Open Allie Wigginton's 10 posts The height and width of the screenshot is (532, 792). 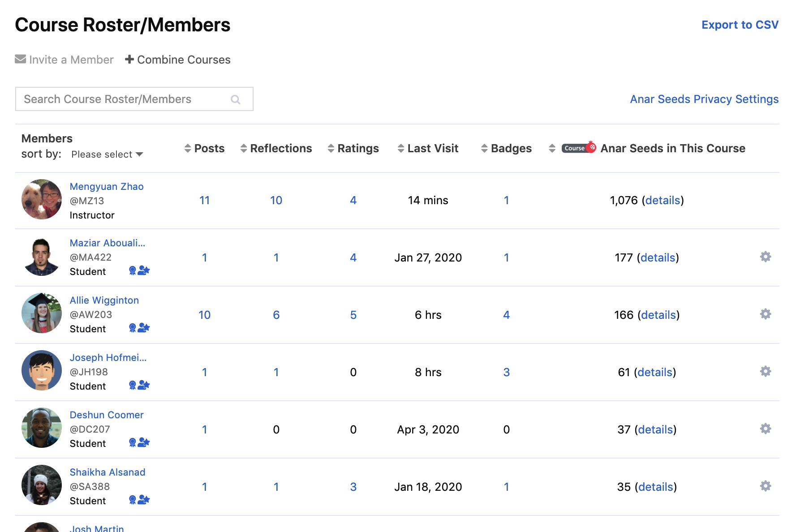coord(204,315)
